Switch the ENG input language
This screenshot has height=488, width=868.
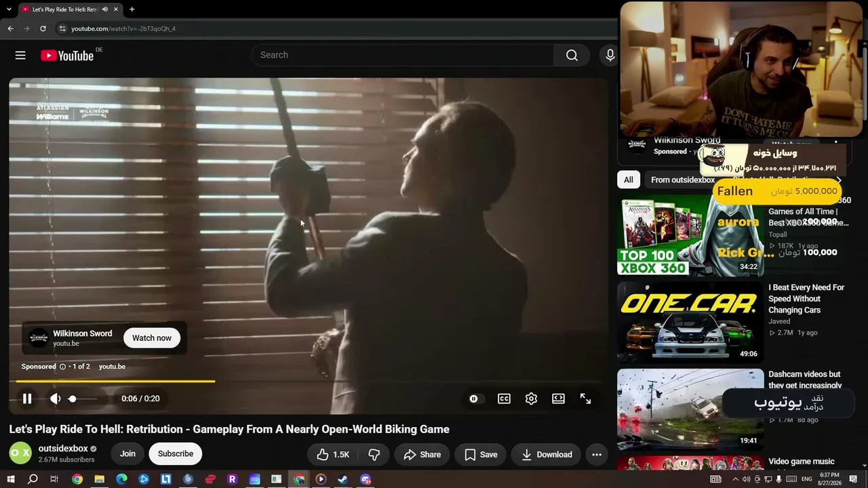pyautogui.click(x=807, y=479)
